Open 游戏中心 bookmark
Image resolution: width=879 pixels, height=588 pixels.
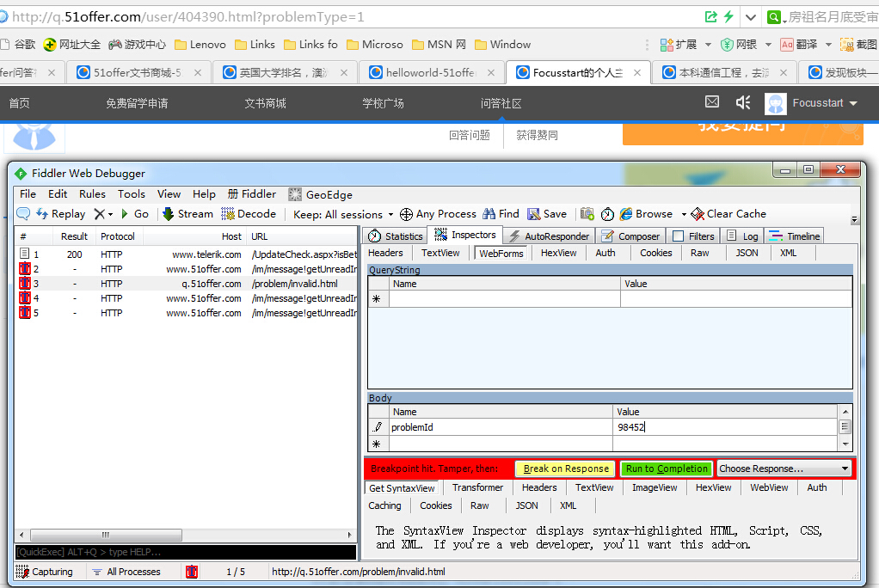pos(138,45)
